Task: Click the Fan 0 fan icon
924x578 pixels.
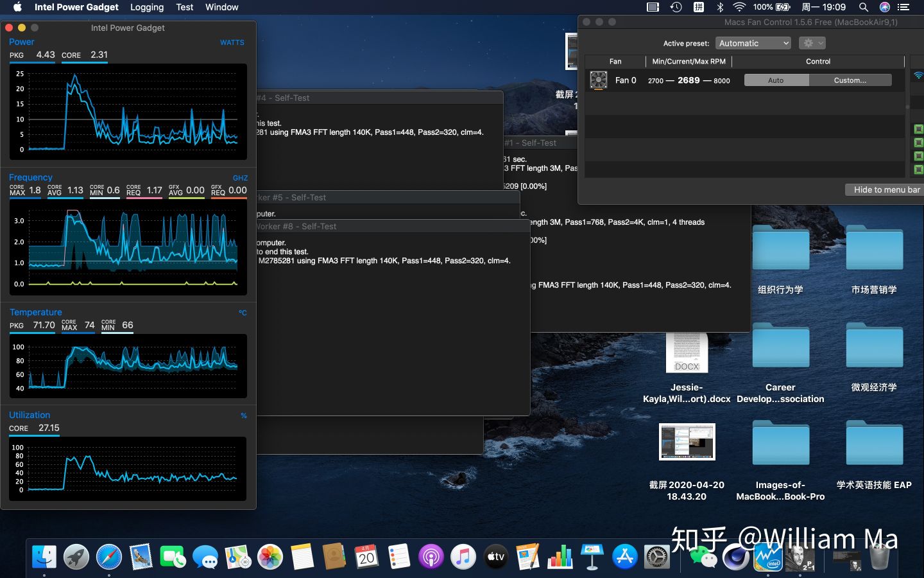Action: 598,80
